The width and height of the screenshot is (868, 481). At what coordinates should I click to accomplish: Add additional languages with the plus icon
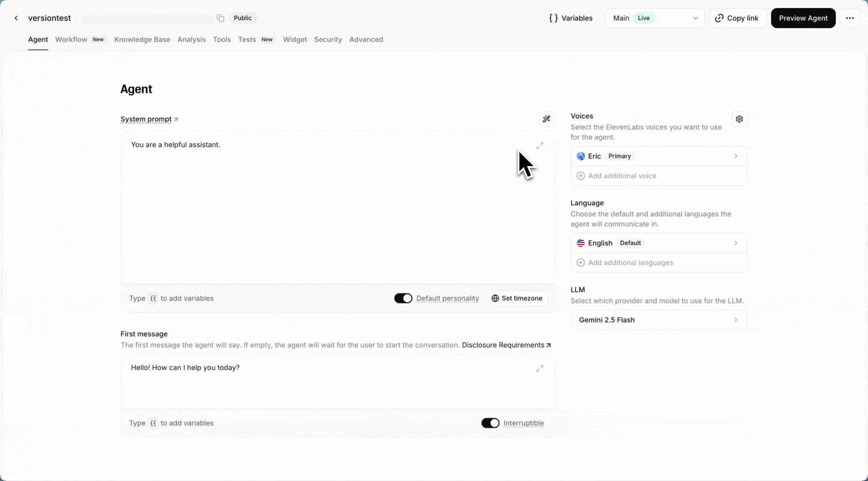tap(580, 262)
